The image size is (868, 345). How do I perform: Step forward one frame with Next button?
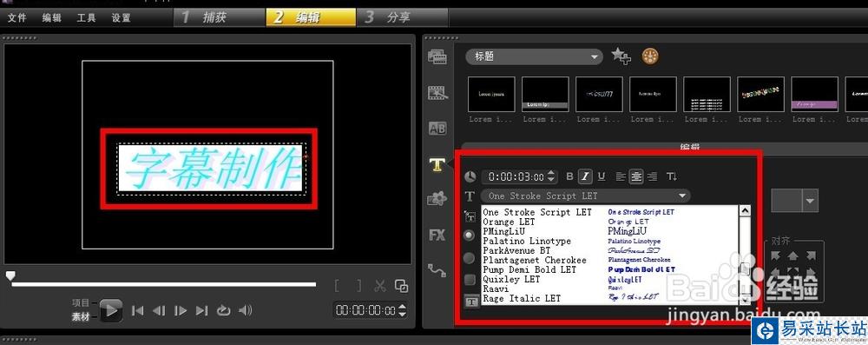click(181, 310)
